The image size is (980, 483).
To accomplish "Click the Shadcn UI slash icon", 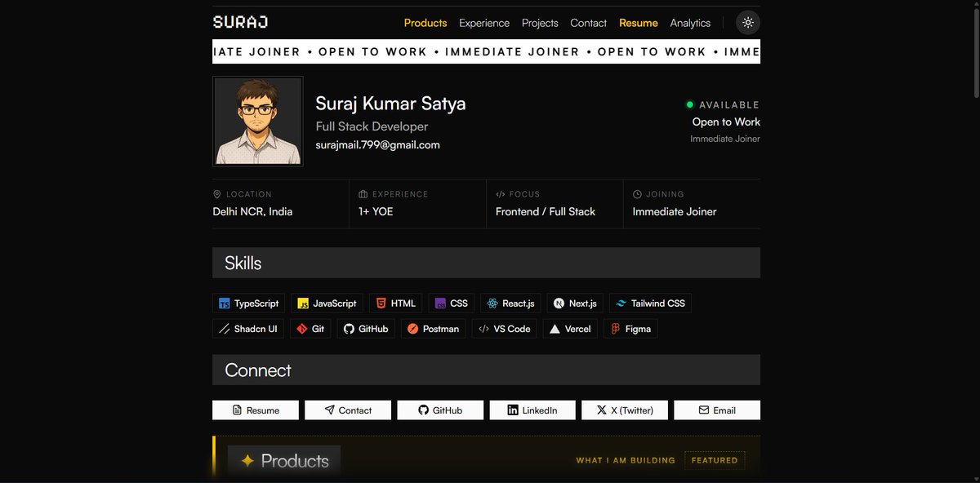I will pyautogui.click(x=224, y=329).
